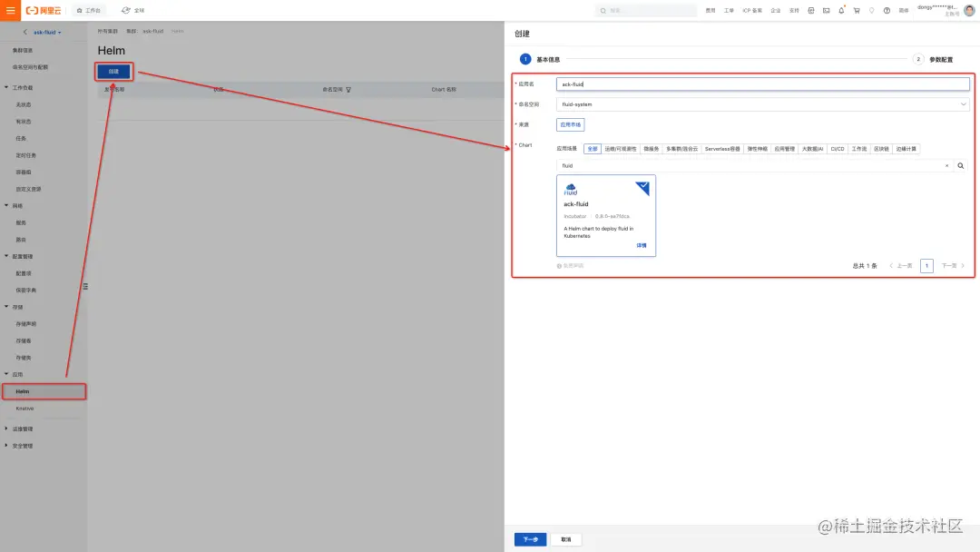Open 路由 in sidebar

[x=21, y=240]
